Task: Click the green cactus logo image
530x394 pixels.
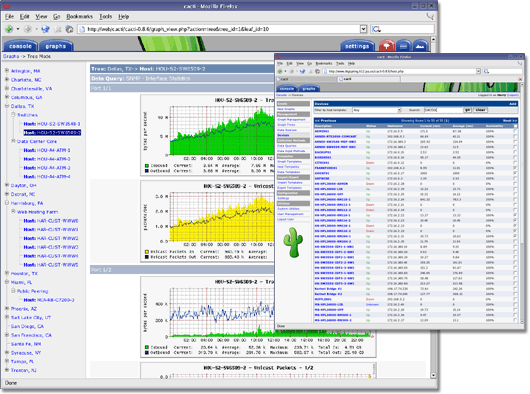Action: pos(293,242)
